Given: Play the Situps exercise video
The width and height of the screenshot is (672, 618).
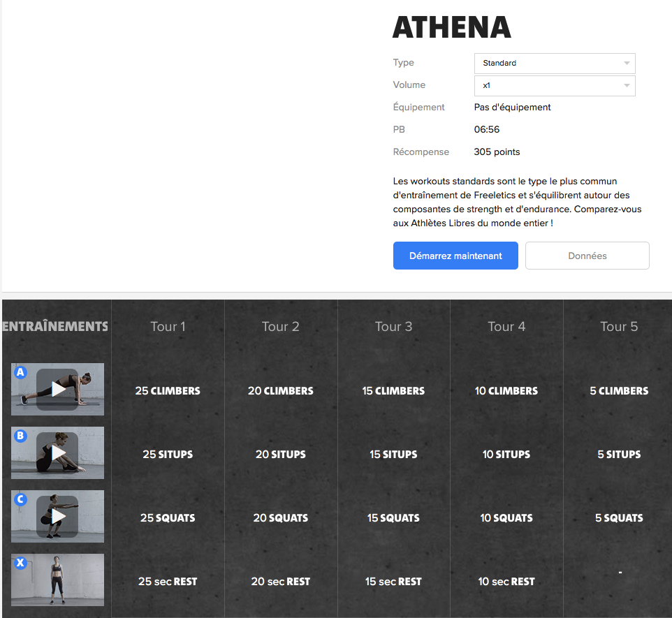Looking at the screenshot, I should [x=57, y=453].
